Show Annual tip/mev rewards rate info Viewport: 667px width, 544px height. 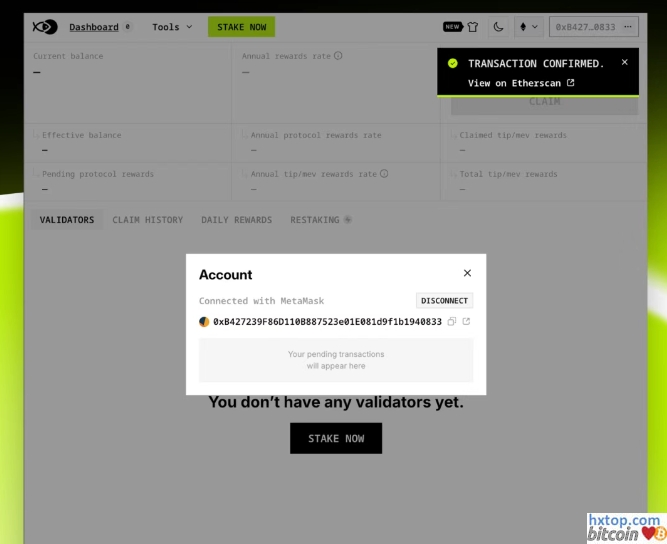point(384,174)
